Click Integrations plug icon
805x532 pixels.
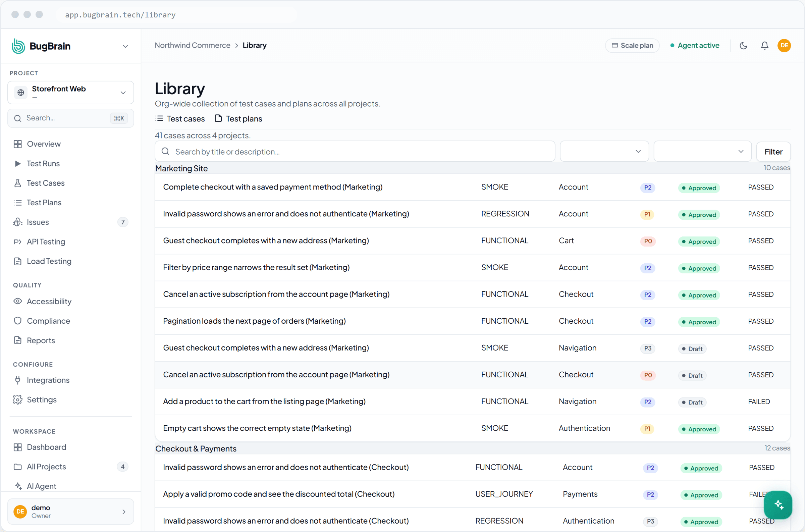coord(18,380)
